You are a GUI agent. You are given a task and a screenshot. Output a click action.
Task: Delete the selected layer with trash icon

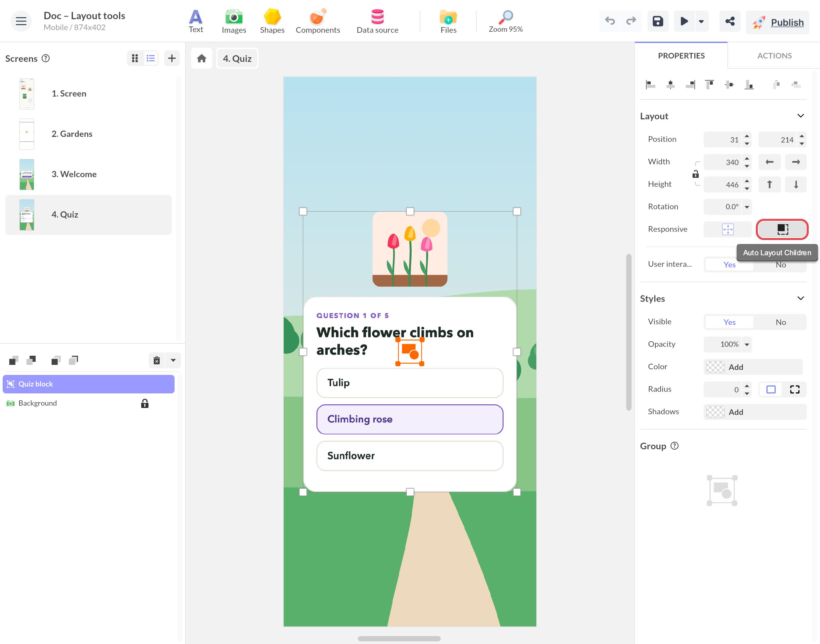pos(156,360)
